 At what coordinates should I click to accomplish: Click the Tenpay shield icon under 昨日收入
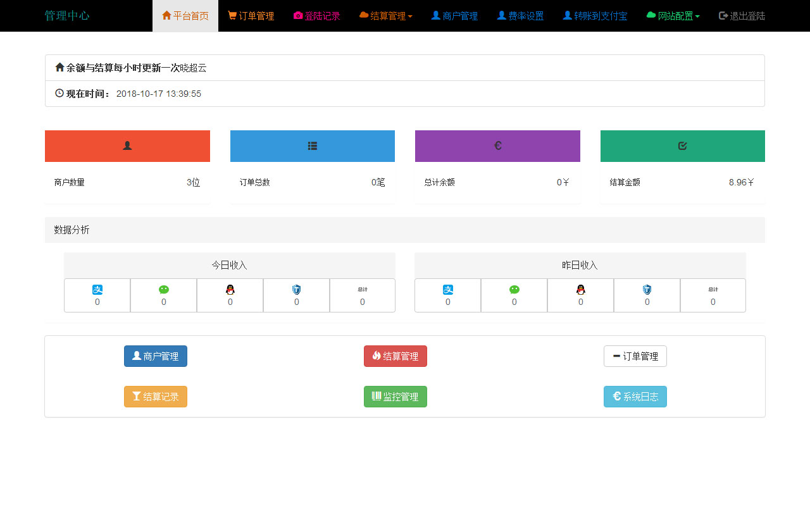pos(647,290)
